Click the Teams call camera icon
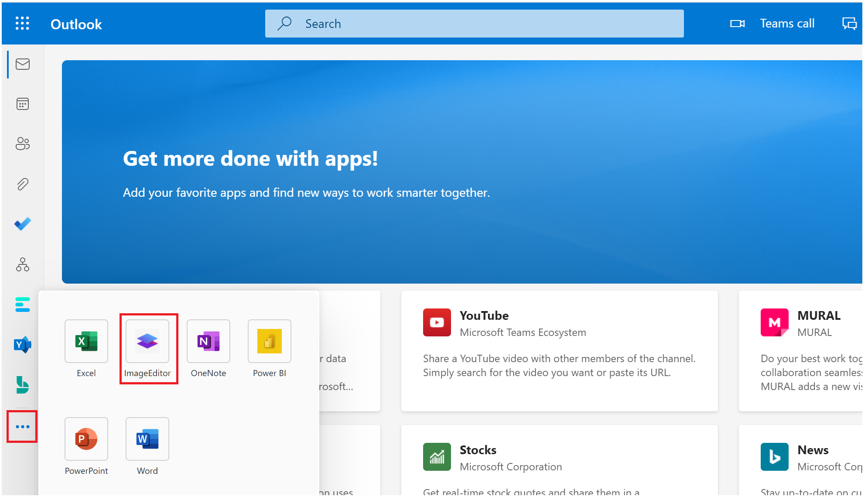 click(x=738, y=24)
